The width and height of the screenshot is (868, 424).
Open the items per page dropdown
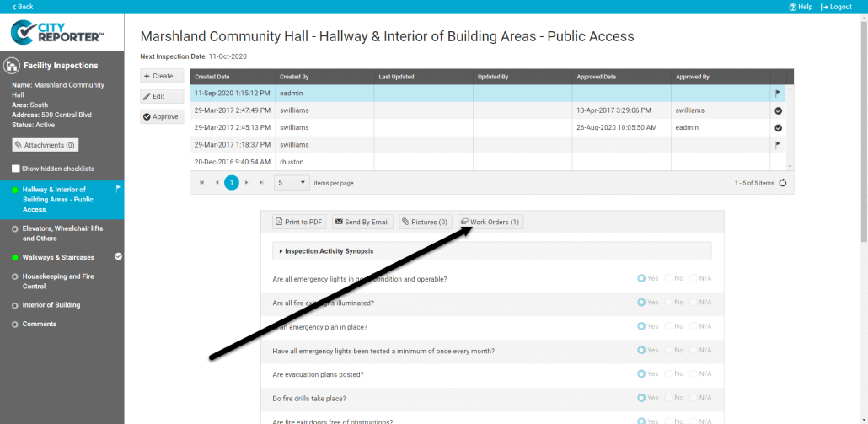(x=292, y=183)
